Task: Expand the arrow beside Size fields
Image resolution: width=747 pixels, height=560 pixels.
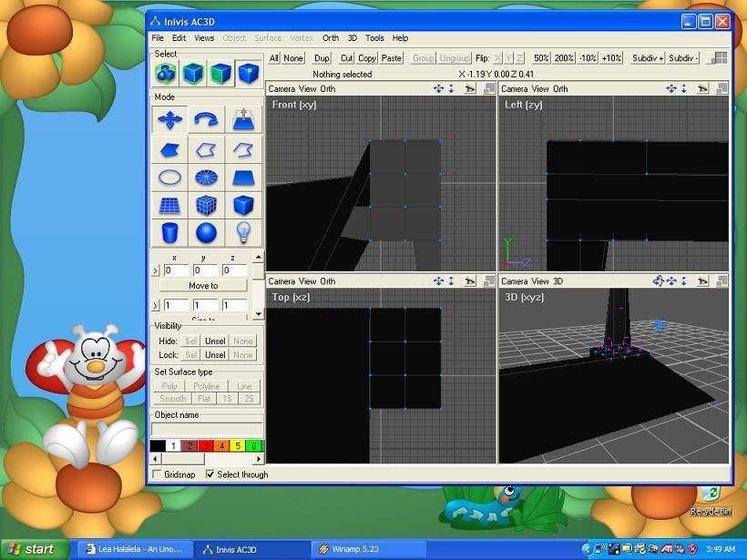Action: tap(155, 305)
